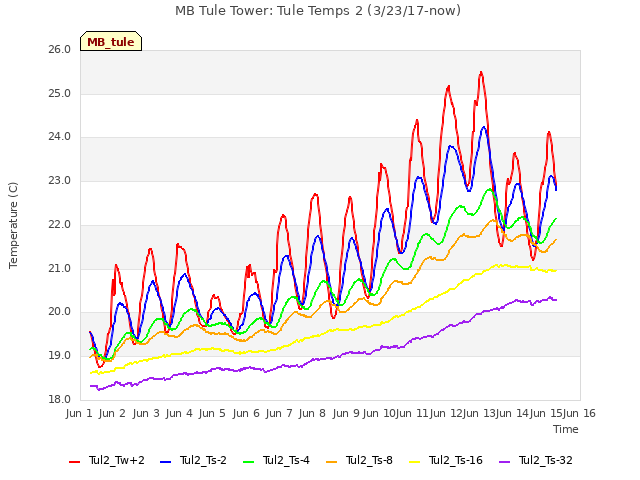
Task: Click the Temperature (C) axis label
Action: tap(13, 225)
